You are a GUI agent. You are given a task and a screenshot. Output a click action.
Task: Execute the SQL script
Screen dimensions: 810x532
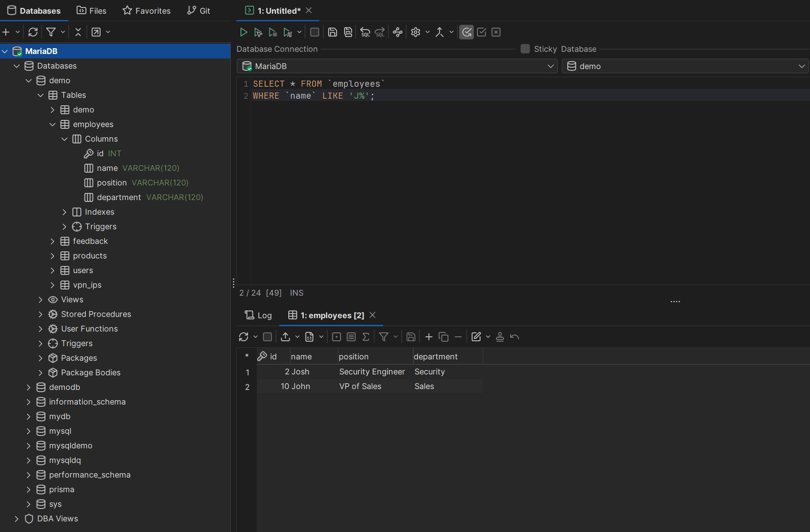(273, 32)
